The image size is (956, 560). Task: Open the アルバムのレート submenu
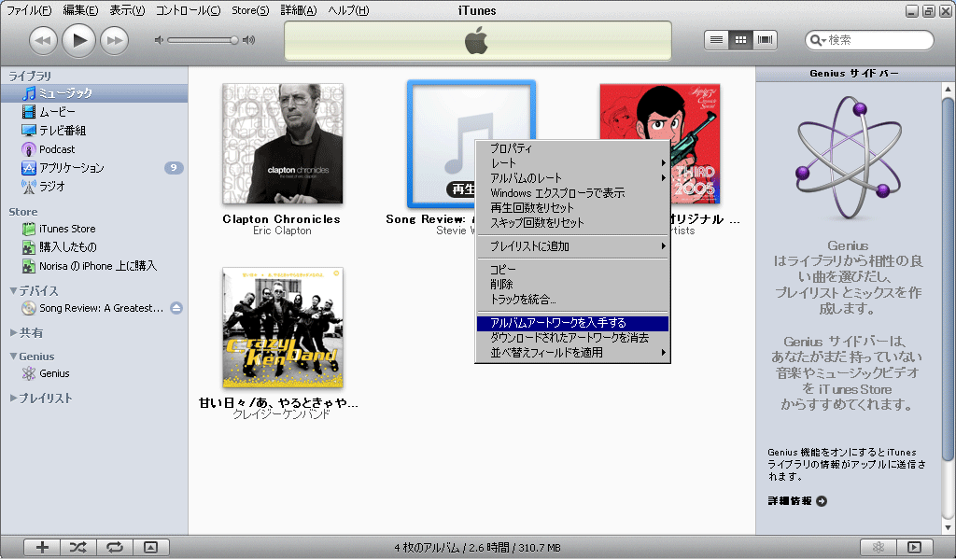pyautogui.click(x=572, y=178)
